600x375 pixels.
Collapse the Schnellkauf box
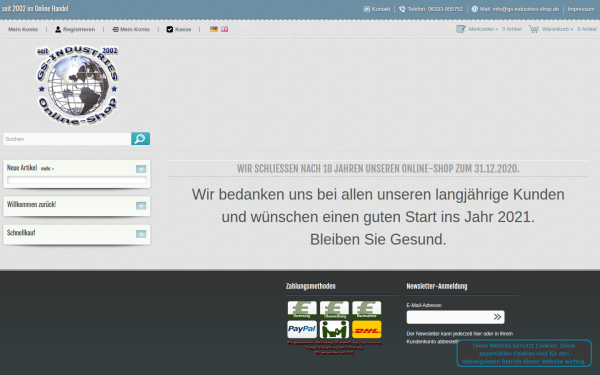coord(141,234)
